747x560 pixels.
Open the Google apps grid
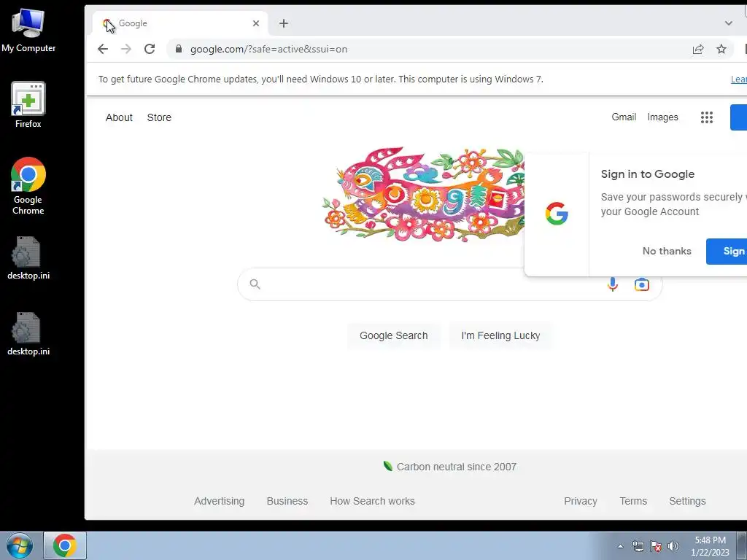(706, 117)
